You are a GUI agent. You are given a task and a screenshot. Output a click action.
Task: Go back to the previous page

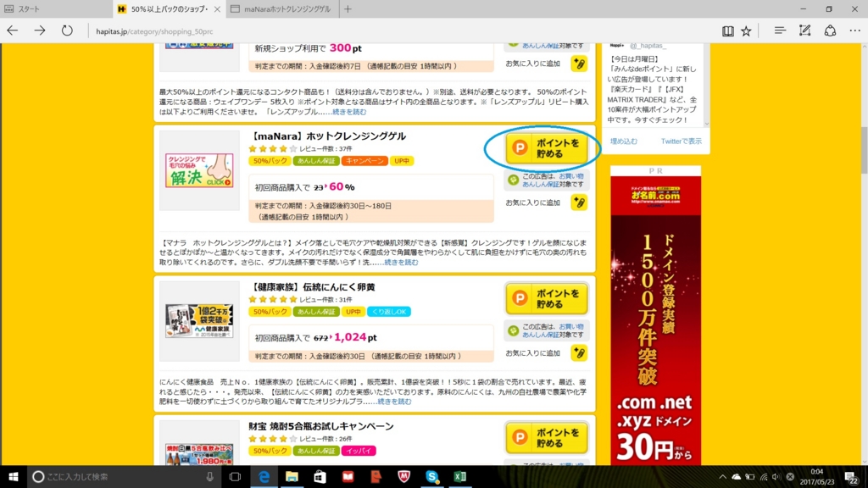point(12,30)
